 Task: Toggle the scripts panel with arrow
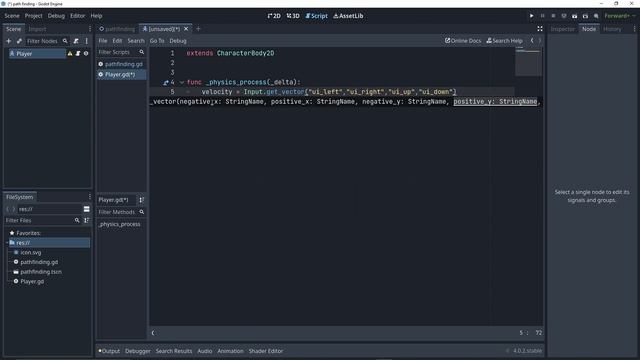pyautogui.click(x=153, y=333)
